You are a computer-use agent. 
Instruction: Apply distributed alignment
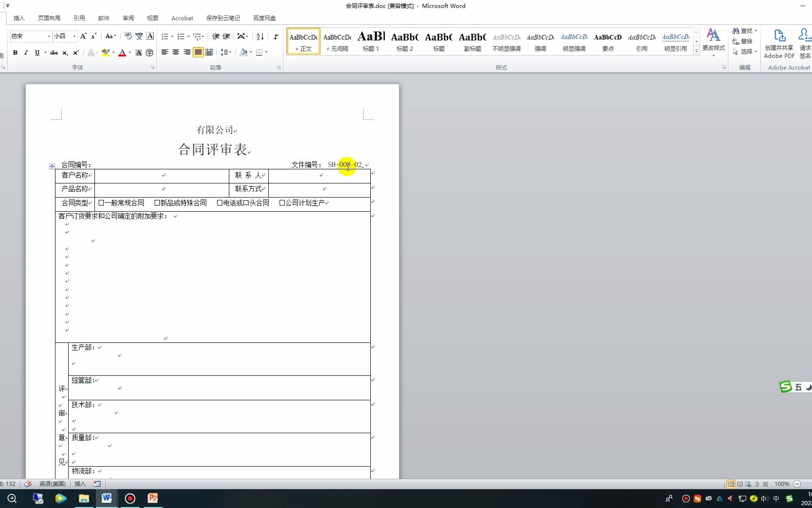click(x=209, y=52)
